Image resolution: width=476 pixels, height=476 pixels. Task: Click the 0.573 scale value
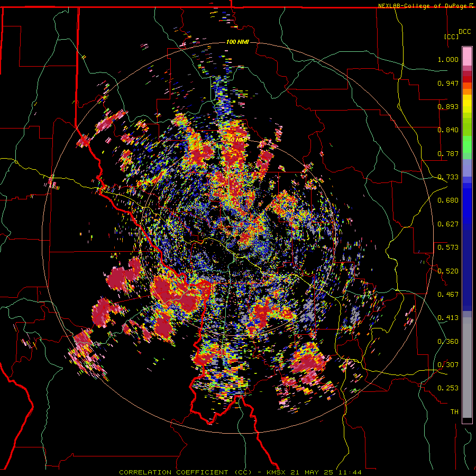click(448, 248)
